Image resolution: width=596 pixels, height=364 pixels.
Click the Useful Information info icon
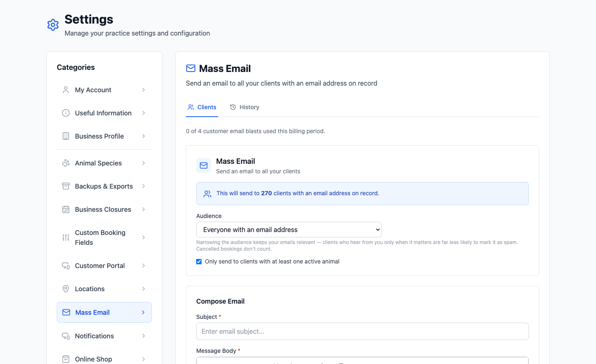click(66, 113)
